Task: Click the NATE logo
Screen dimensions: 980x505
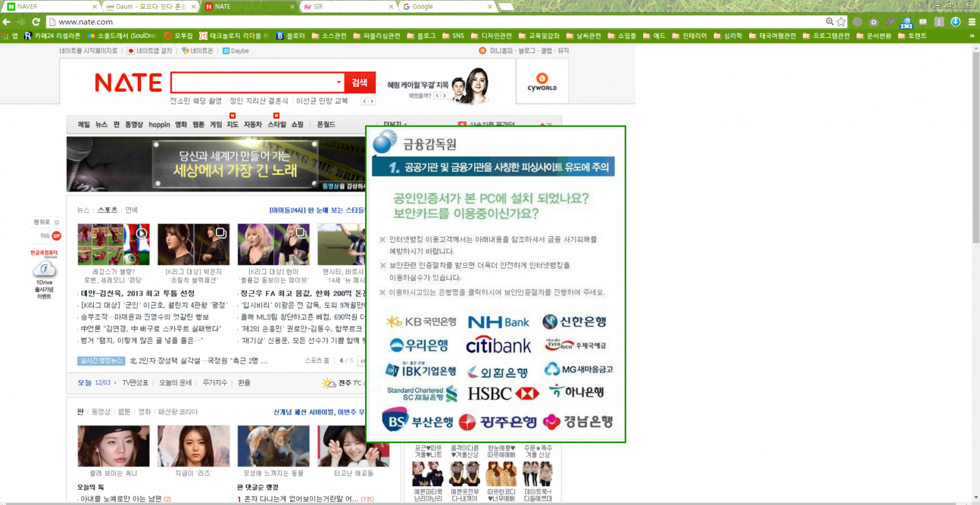Action: (x=128, y=83)
